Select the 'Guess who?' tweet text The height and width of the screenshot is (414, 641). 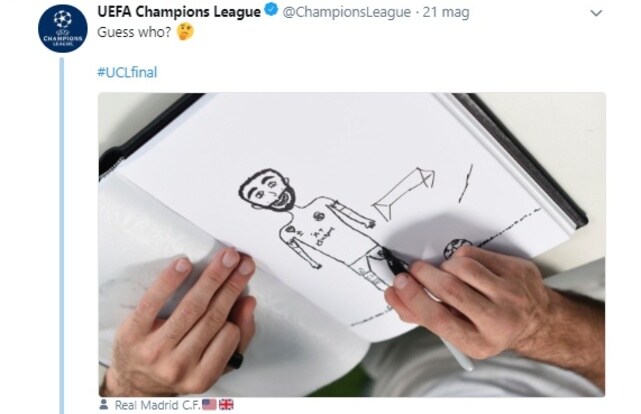point(134,32)
